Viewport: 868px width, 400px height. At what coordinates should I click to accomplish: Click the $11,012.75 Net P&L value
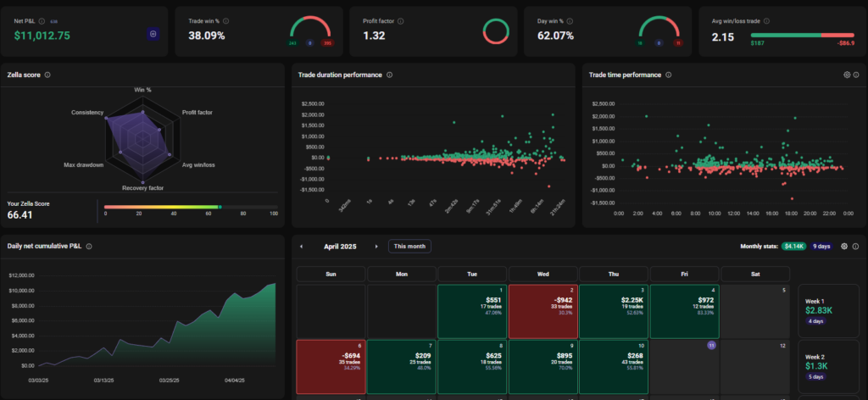42,36
